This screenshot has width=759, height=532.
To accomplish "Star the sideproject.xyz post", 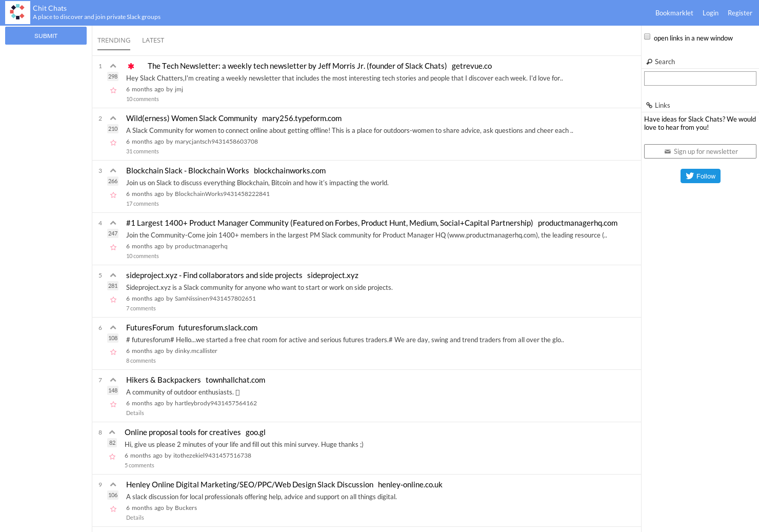I will 113,300.
